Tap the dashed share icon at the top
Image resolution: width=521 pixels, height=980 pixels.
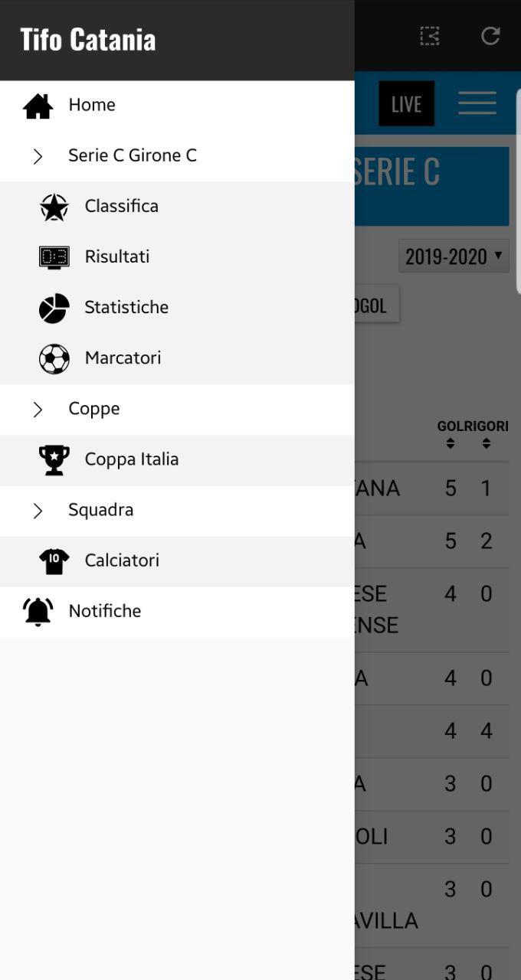click(430, 36)
